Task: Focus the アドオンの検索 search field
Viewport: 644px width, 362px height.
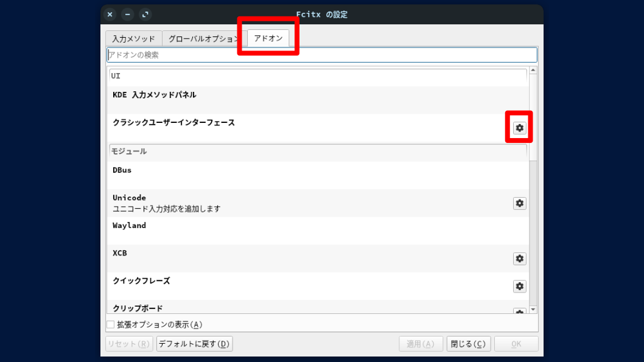Action: tap(321, 55)
